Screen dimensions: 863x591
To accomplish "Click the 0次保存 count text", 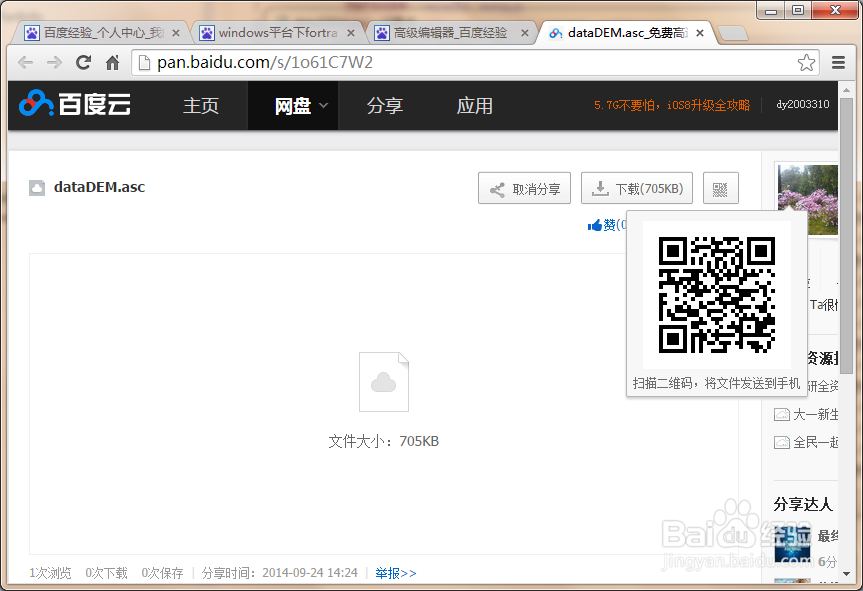I will tap(162, 573).
